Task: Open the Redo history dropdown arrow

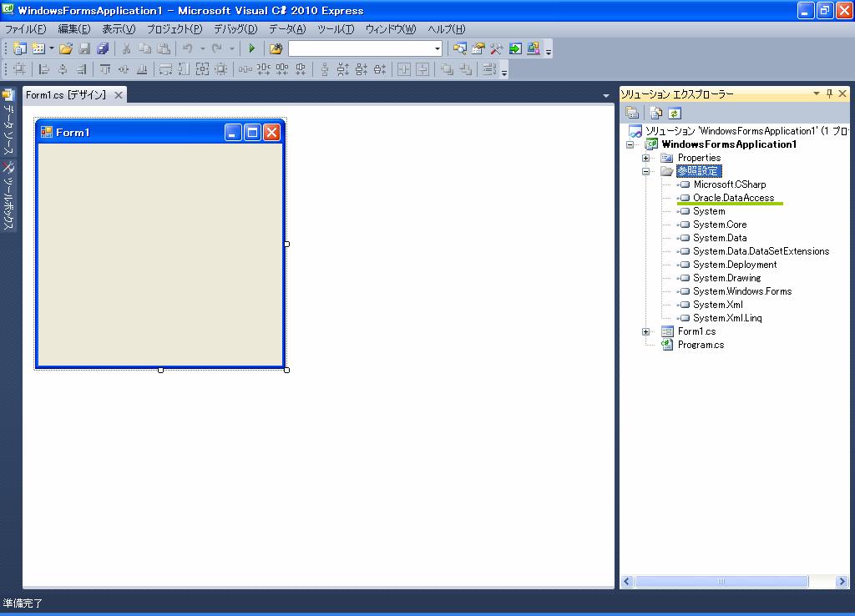Action: click(x=232, y=49)
